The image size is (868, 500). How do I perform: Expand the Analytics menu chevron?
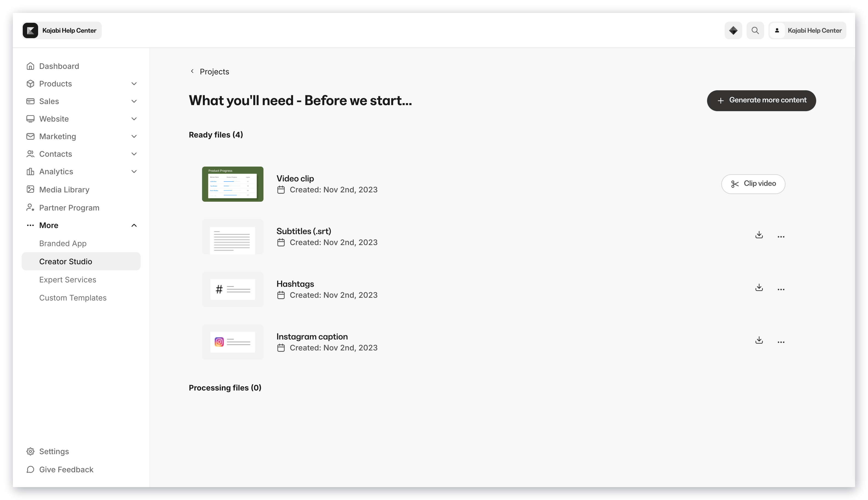pyautogui.click(x=134, y=171)
